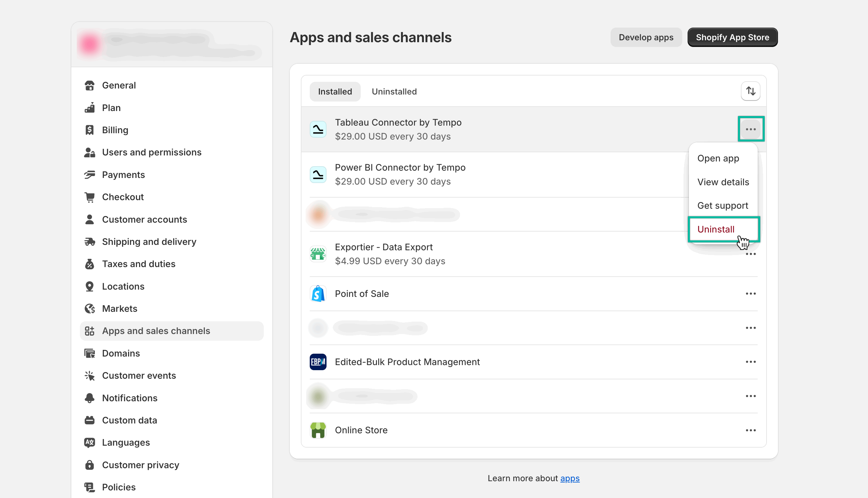Open the Point of Sale app icon
Screen dimensions: 868x498
point(318,293)
